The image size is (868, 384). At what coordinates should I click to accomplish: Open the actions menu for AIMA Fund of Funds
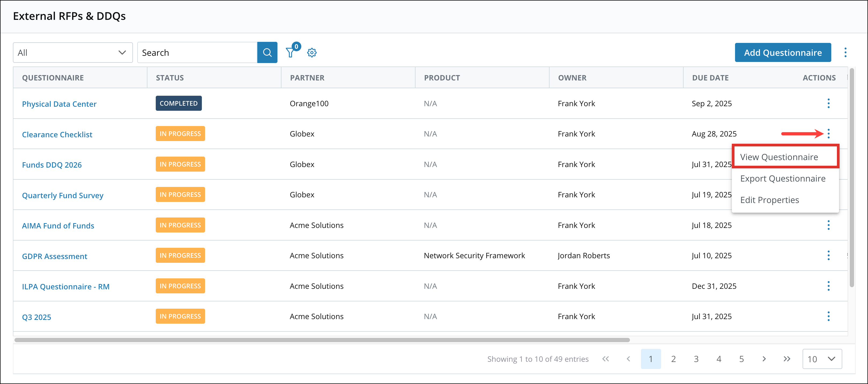pos(829,225)
